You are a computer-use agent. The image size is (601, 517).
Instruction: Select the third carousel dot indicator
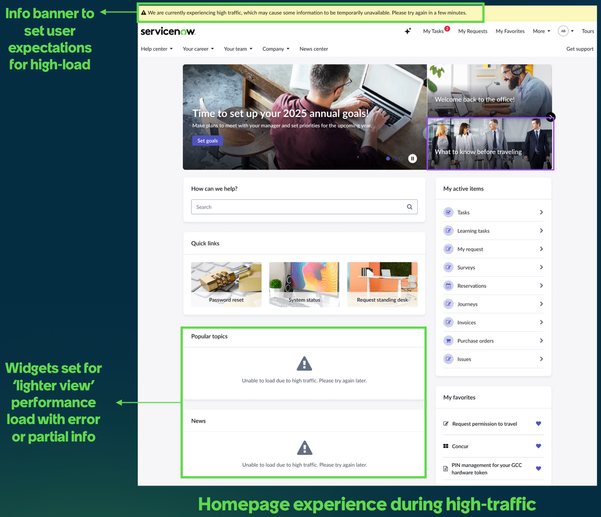click(x=401, y=159)
